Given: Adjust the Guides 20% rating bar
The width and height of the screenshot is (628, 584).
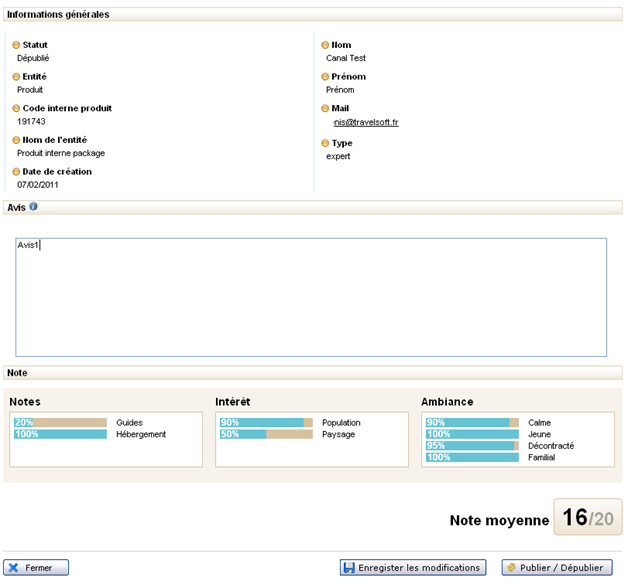Looking at the screenshot, I should [60, 423].
